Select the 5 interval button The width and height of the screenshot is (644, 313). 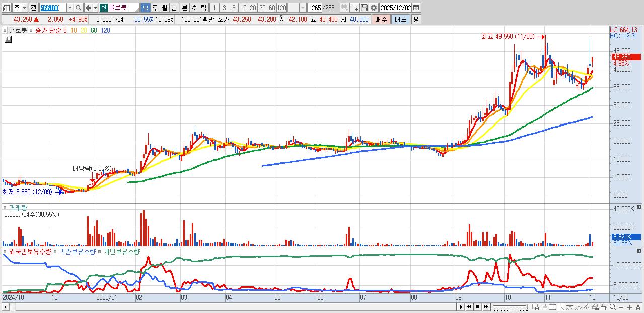pyautogui.click(x=233, y=8)
